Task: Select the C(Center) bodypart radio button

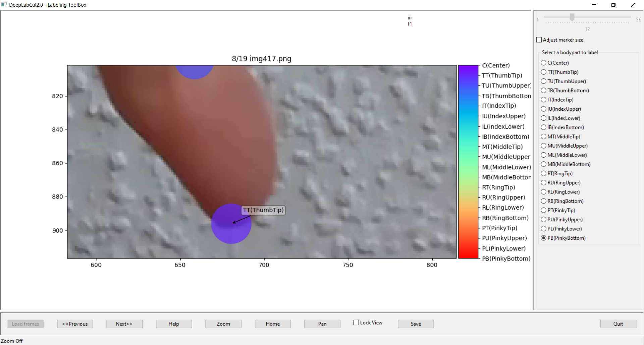Action: [544, 63]
